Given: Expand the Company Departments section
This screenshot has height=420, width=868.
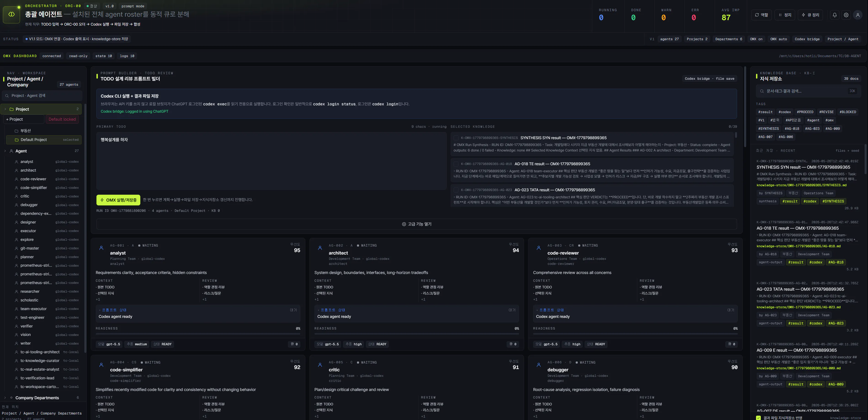Looking at the screenshot, I should 5,398.
